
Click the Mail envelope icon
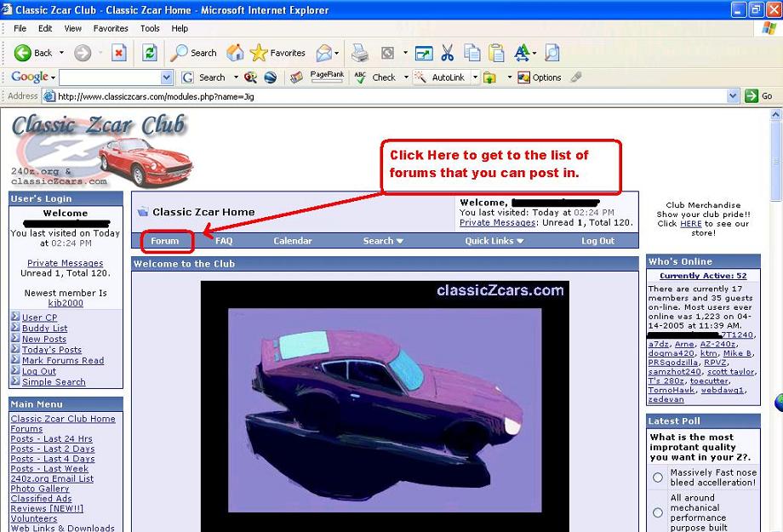[x=324, y=53]
